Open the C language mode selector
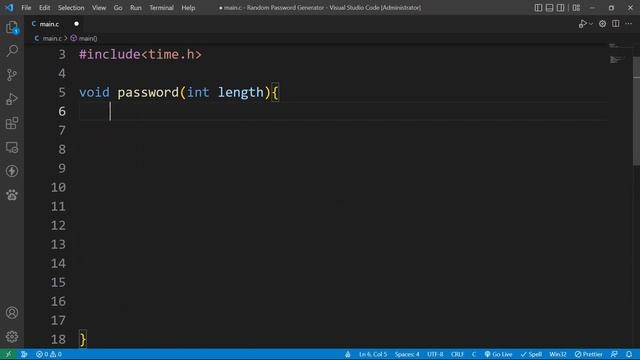The height and width of the screenshot is (360, 640). pyautogui.click(x=474, y=354)
